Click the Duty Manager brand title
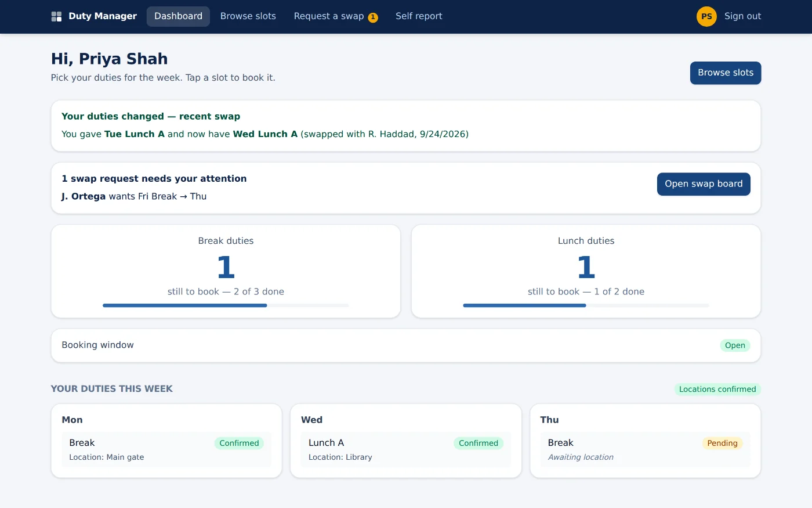Image resolution: width=812 pixels, height=508 pixels. point(103,16)
